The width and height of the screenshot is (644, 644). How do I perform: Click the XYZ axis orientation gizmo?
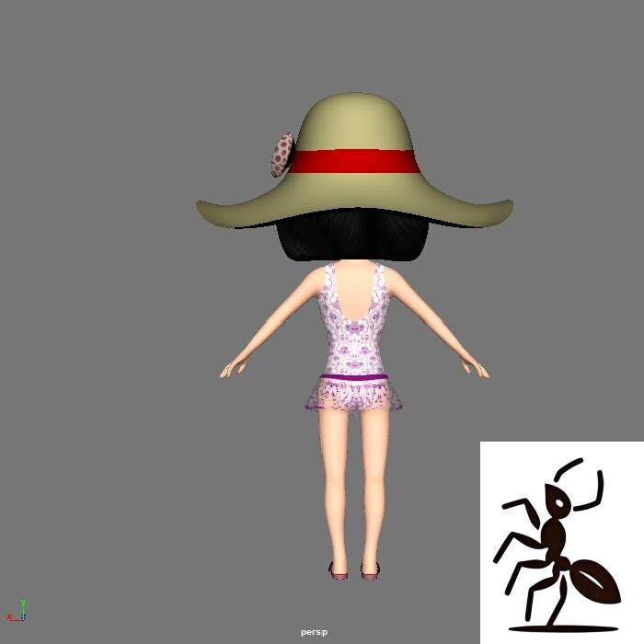pyautogui.click(x=17, y=611)
